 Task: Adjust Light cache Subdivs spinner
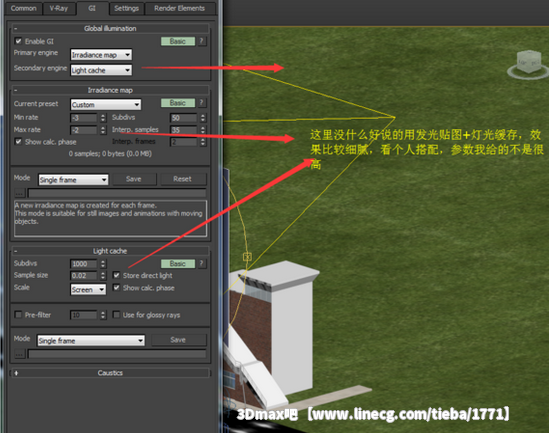point(103,264)
